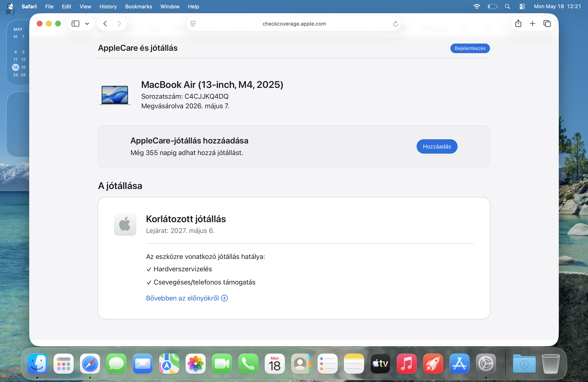Open Contacts from the Dock
Image resolution: width=588 pixels, height=382 pixels.
[x=301, y=364]
